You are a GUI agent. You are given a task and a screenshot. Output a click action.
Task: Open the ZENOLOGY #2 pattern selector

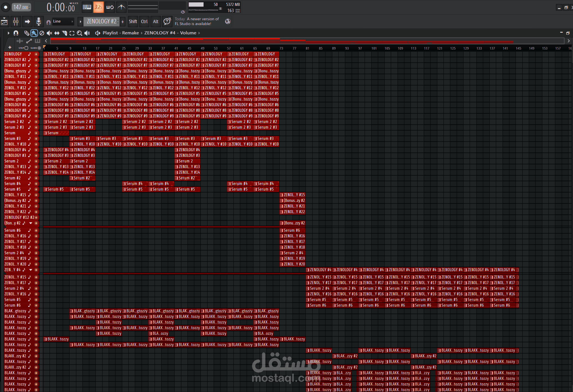tap(102, 21)
